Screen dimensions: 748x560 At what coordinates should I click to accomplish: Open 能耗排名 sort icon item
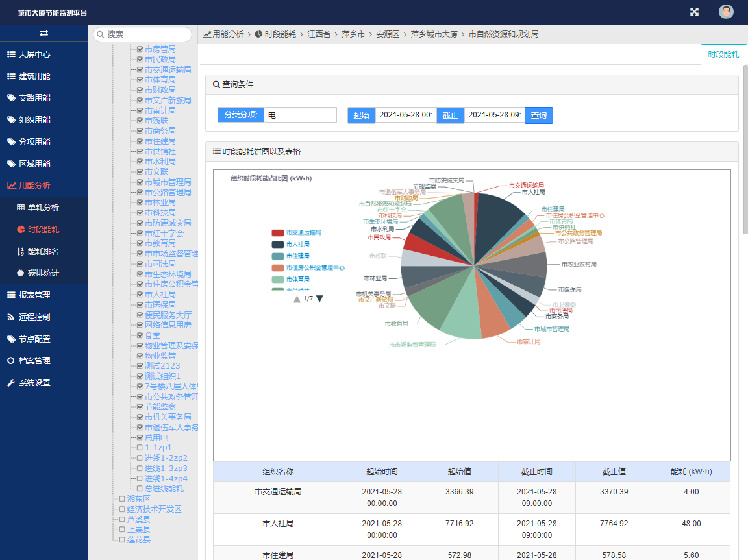(21, 251)
